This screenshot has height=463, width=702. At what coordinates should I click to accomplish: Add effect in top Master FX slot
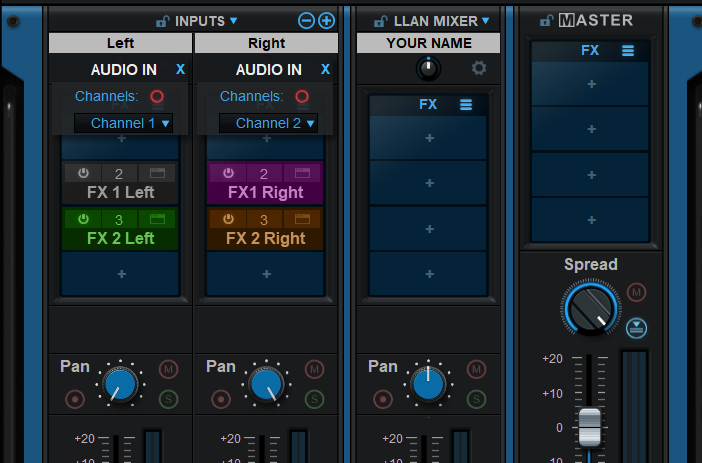(x=591, y=84)
